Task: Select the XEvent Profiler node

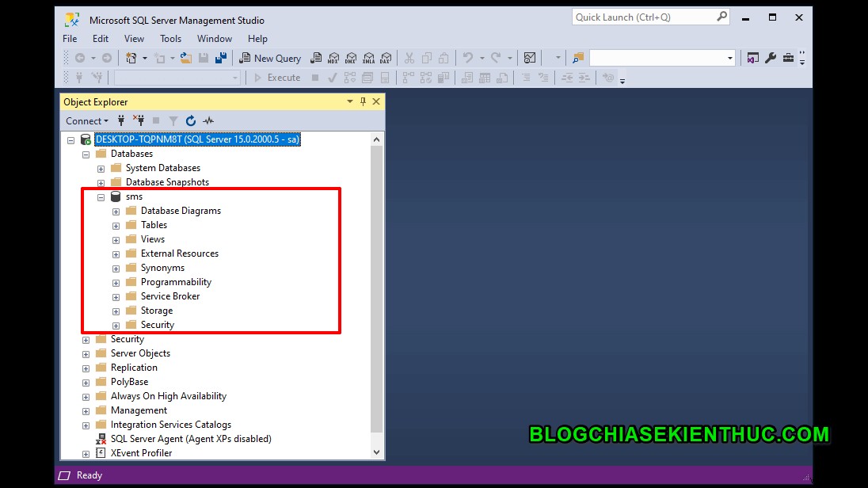Action: point(141,453)
